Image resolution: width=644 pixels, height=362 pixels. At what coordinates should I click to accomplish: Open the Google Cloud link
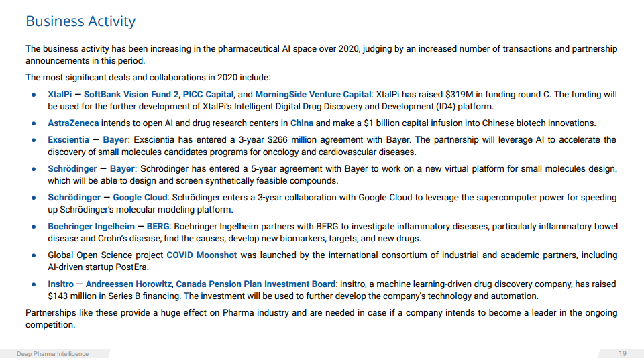(140, 198)
